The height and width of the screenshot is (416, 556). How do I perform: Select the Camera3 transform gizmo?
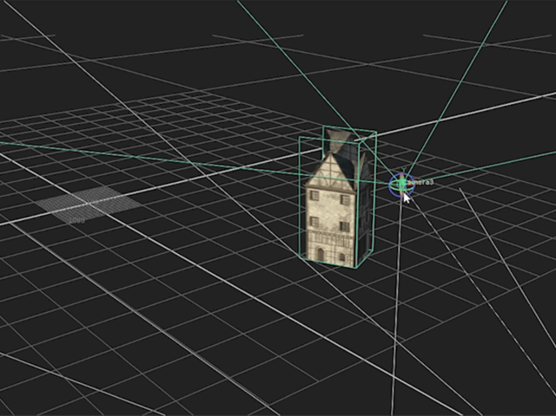401,184
